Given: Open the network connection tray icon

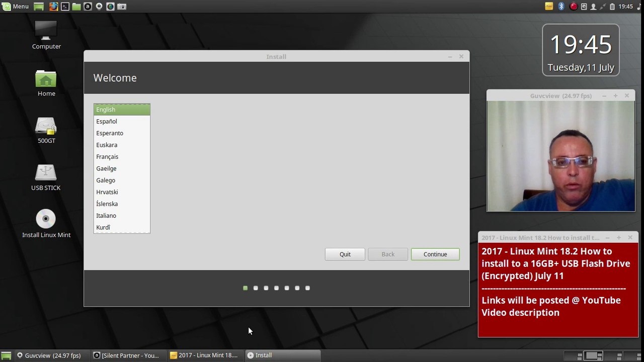Looking at the screenshot, I should point(602,7).
